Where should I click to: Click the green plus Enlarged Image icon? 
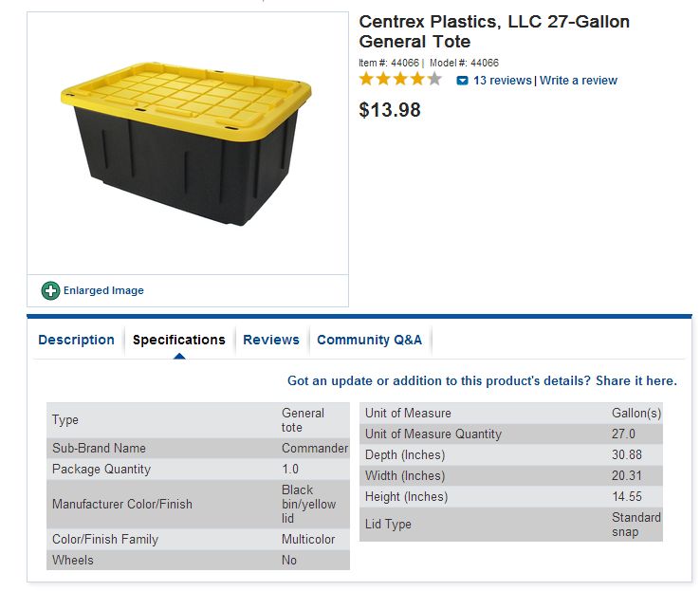pyautogui.click(x=50, y=290)
